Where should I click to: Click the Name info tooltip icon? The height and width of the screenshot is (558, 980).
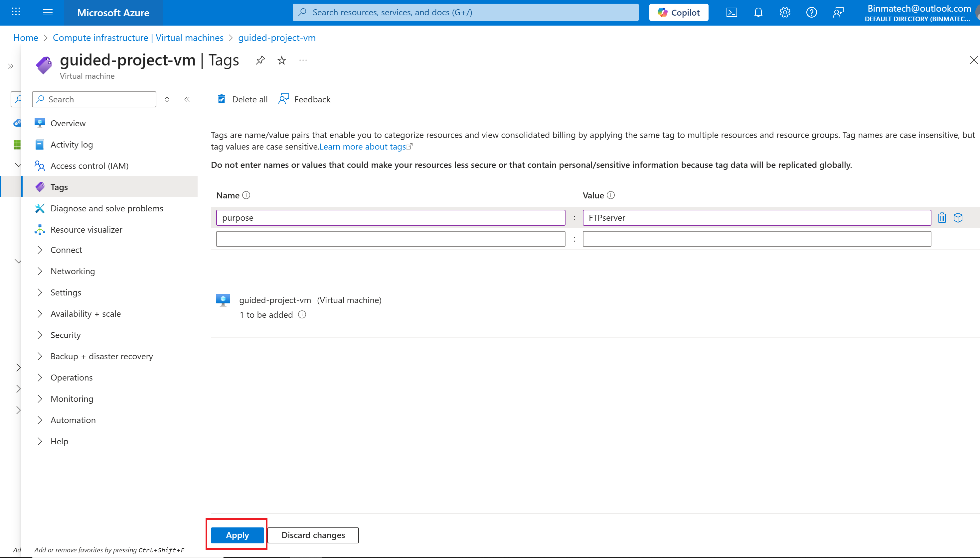point(246,195)
